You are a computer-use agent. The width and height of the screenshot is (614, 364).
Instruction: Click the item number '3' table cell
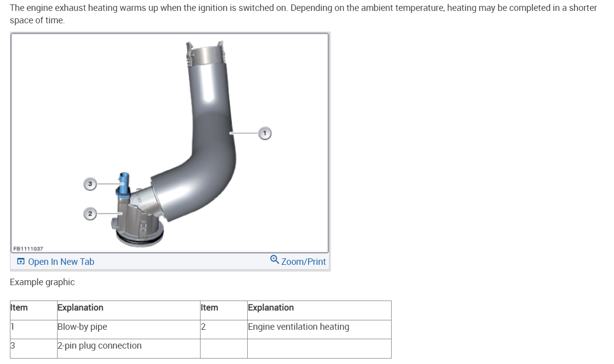33,349
